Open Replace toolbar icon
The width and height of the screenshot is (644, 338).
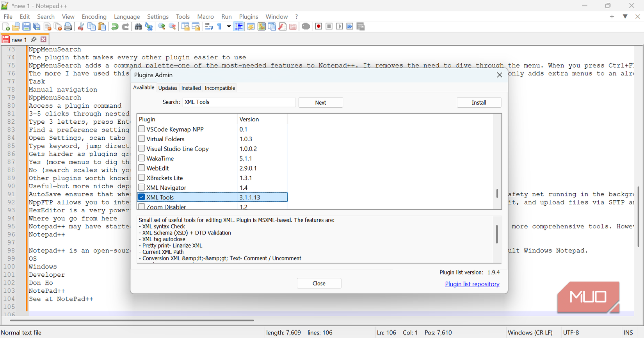pyautogui.click(x=149, y=27)
